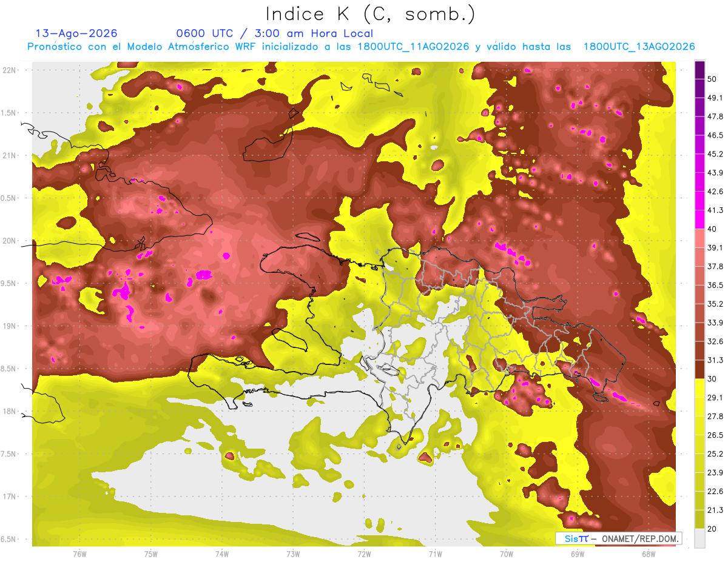This screenshot has width=728, height=562.
Task: Click the "17N" latitude axis label
Action: (10, 497)
